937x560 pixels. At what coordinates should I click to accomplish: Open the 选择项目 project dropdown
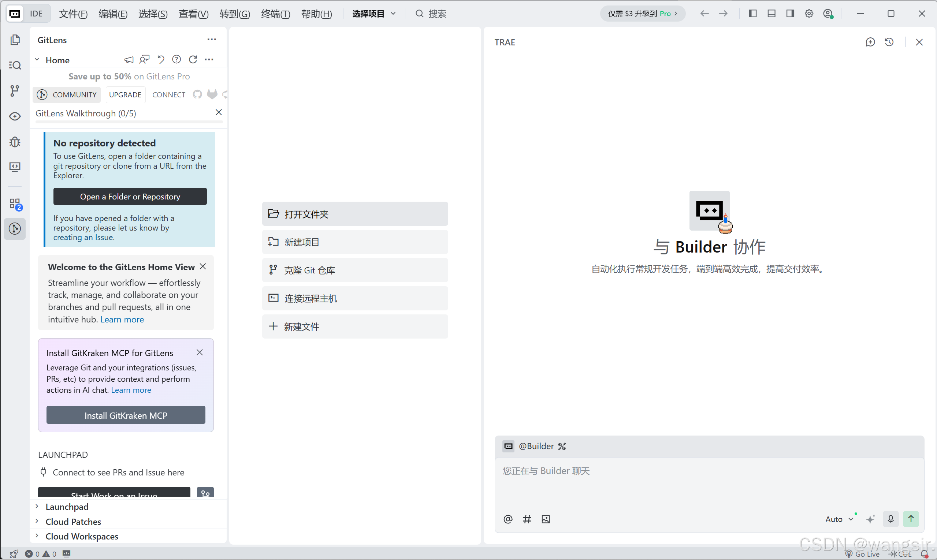click(374, 14)
